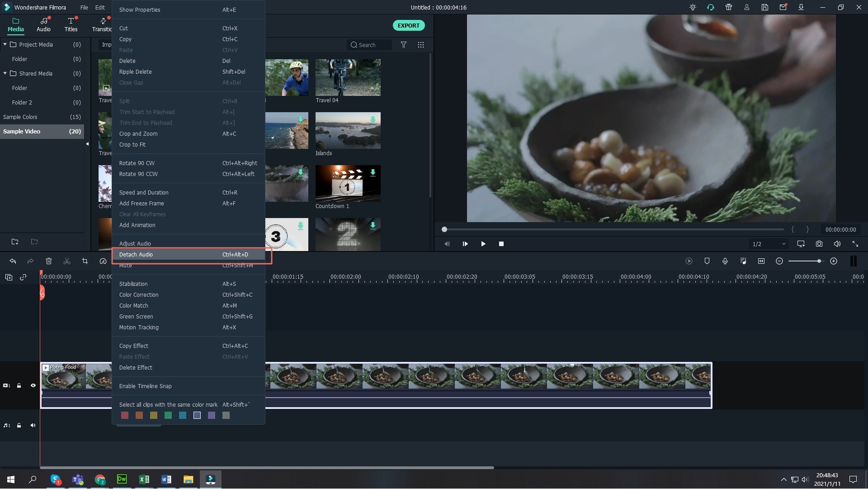Select Travel 04 video thumbnail

347,76
